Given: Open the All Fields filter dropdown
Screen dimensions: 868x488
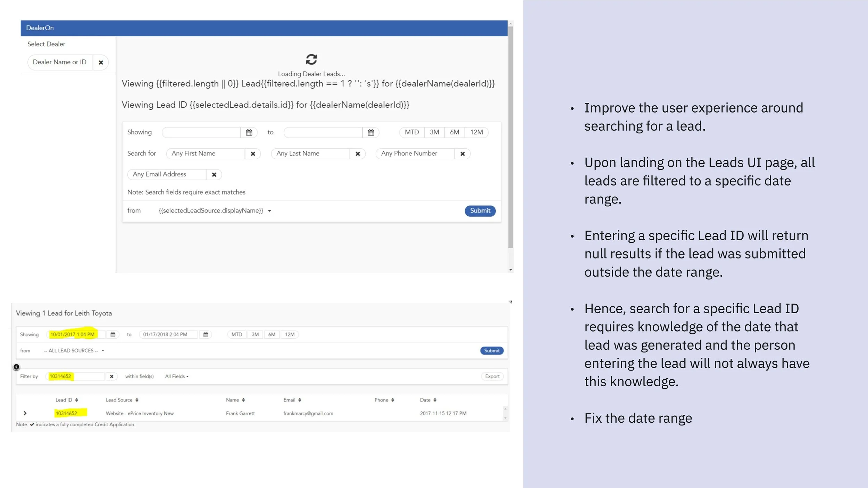Looking at the screenshot, I should [x=176, y=376].
